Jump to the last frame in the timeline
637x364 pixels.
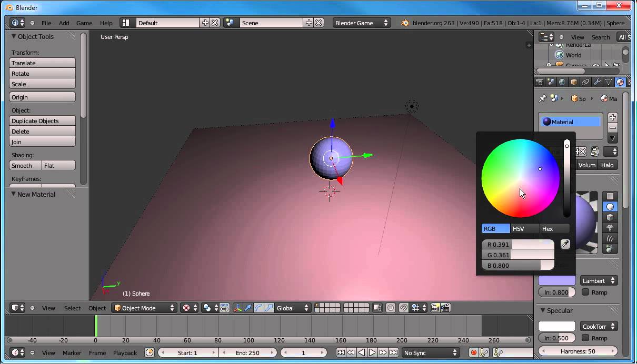click(x=393, y=352)
